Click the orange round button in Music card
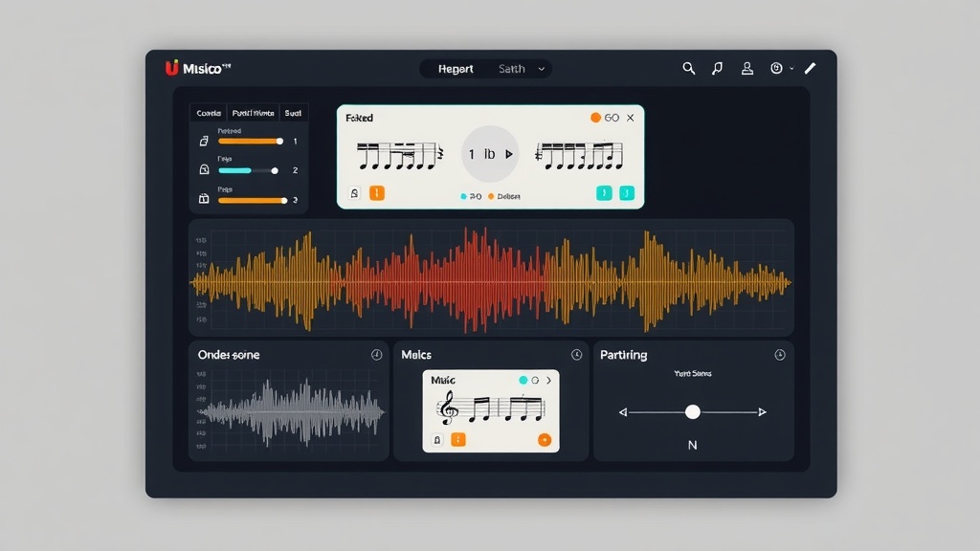Image resolution: width=980 pixels, height=551 pixels. (545, 440)
